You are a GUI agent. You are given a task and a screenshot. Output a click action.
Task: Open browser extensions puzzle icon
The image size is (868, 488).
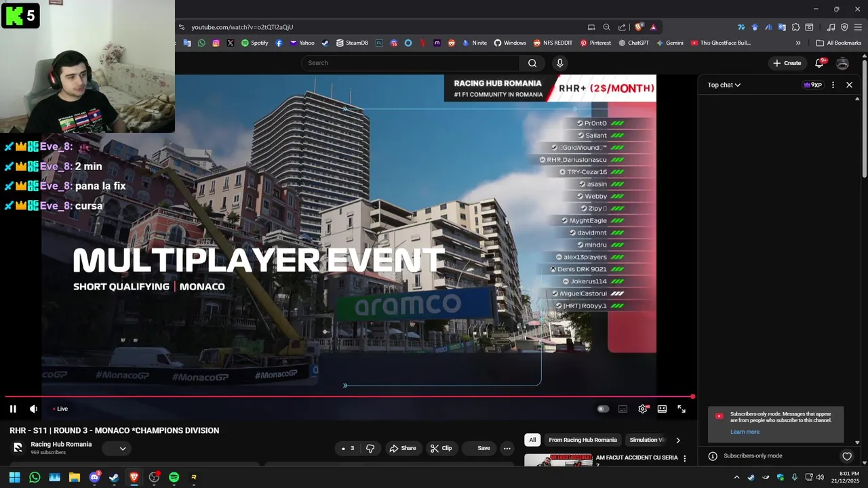(x=795, y=27)
